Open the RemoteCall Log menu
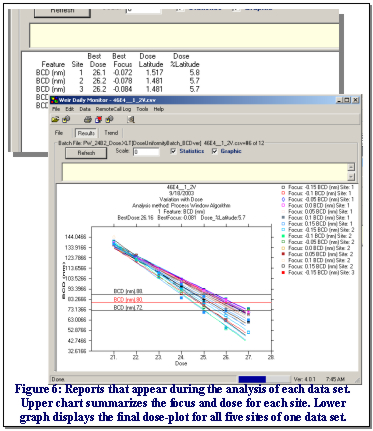This screenshot has height=431, width=373. click(x=113, y=109)
